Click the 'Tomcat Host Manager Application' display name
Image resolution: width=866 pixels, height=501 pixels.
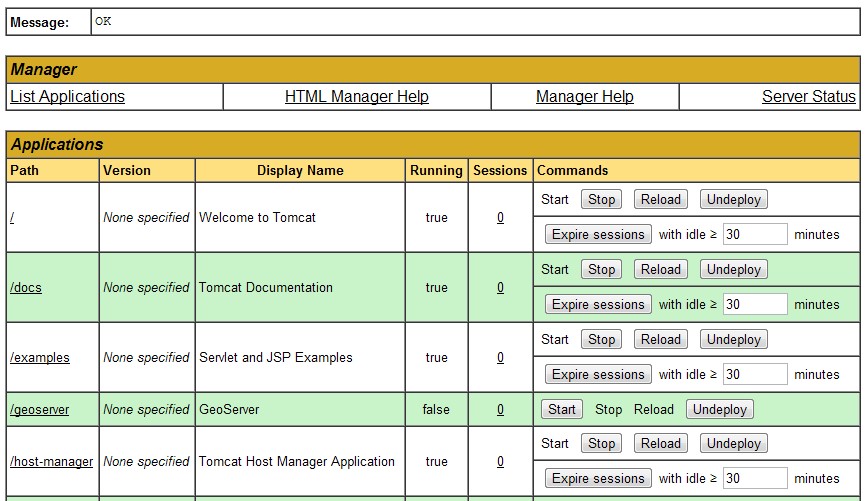297,462
